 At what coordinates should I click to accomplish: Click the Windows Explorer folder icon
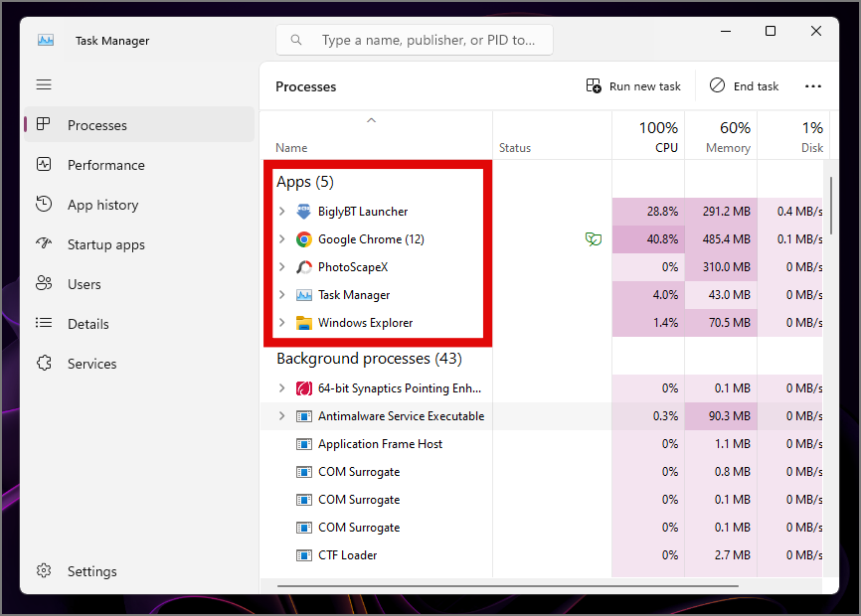(x=303, y=323)
